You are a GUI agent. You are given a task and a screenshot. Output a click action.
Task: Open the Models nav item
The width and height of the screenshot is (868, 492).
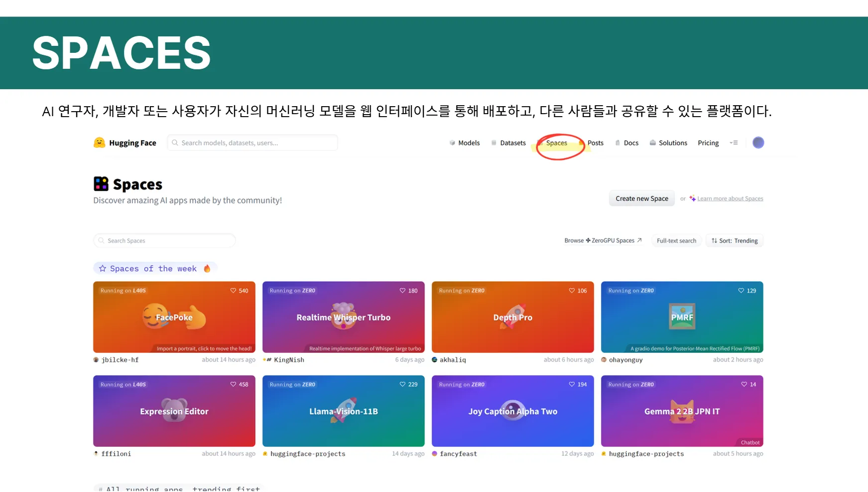pyautogui.click(x=464, y=143)
